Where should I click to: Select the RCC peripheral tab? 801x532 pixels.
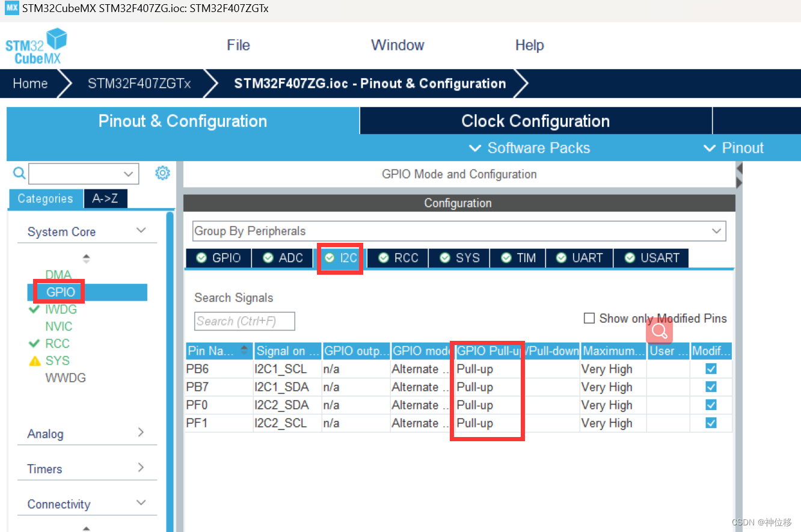[398, 258]
